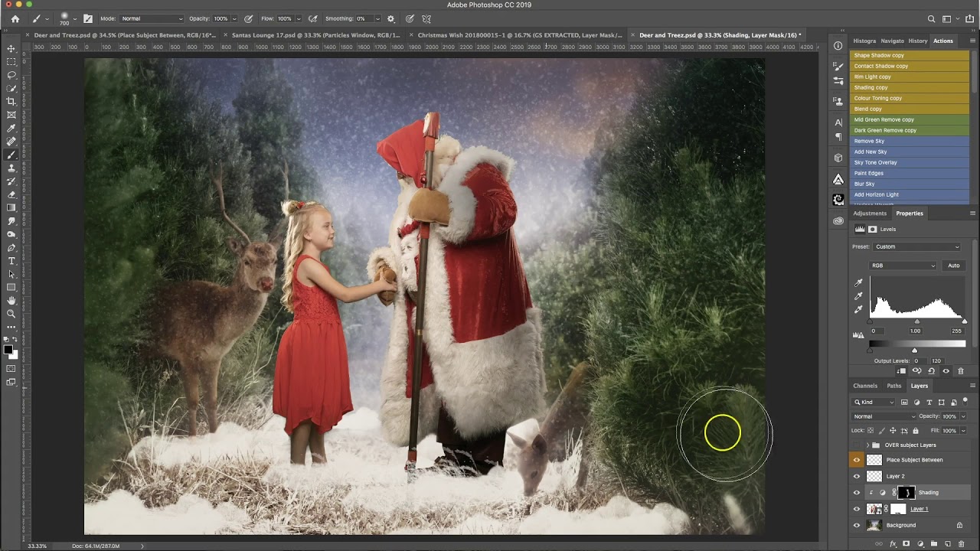Open the Levels Preset dropdown
980x551 pixels.
point(916,246)
